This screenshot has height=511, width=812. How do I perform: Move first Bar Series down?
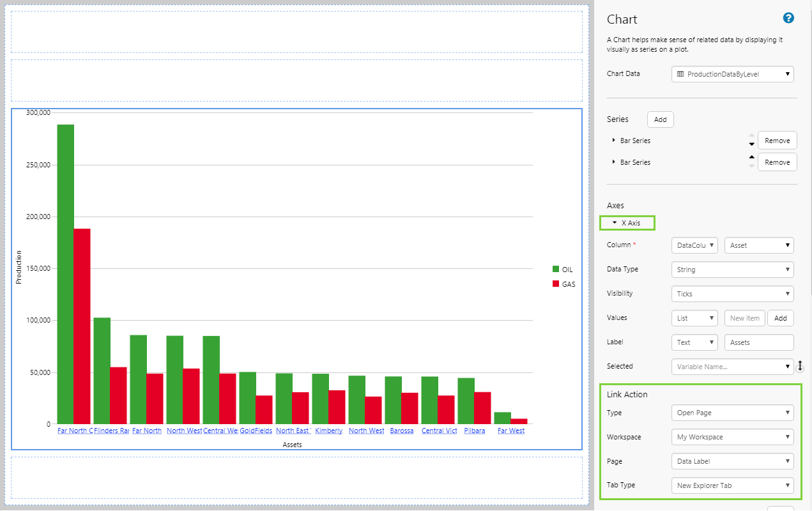click(751, 144)
